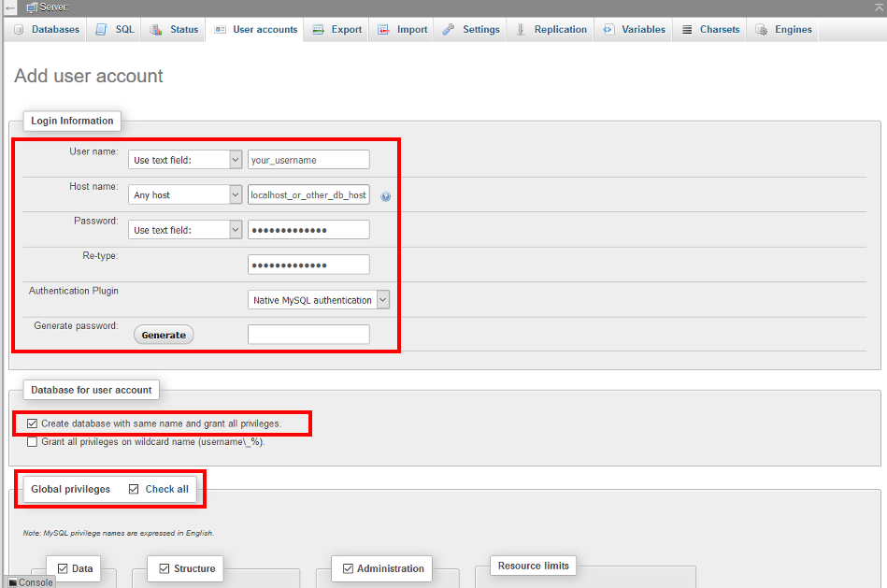Toggle Create database with same name checkbox

[x=33, y=424]
